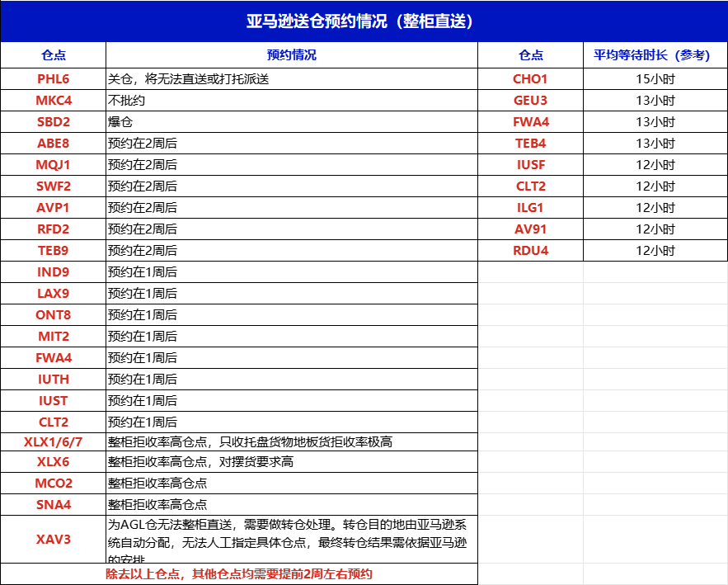The height and width of the screenshot is (585, 728).
Task: Select the IUTH warehouse cell
Action: pyautogui.click(x=54, y=380)
